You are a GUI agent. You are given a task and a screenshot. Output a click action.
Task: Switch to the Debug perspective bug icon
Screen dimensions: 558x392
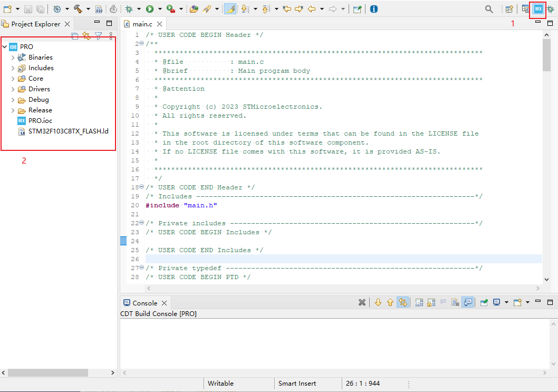tap(551, 9)
